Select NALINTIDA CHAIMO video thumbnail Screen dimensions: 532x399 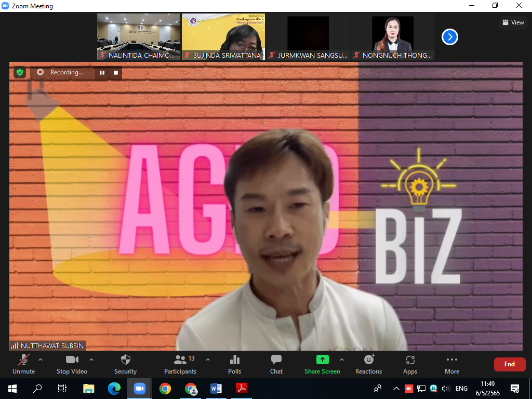click(x=139, y=37)
